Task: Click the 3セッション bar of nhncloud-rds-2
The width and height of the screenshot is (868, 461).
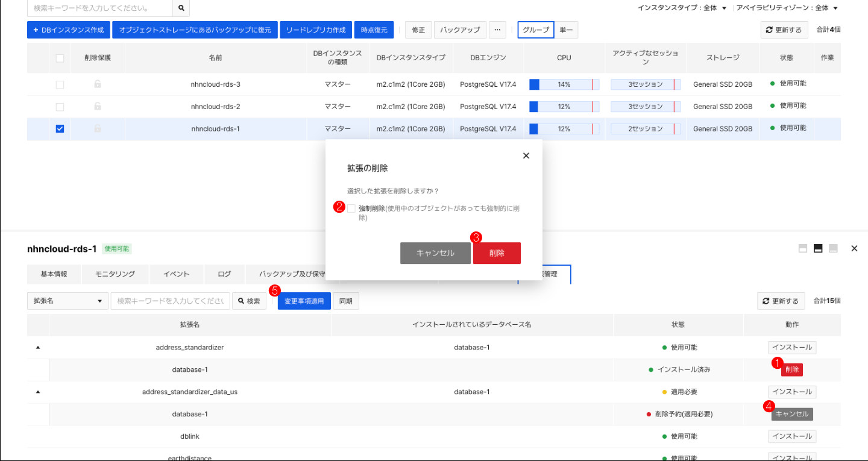Action: point(646,107)
